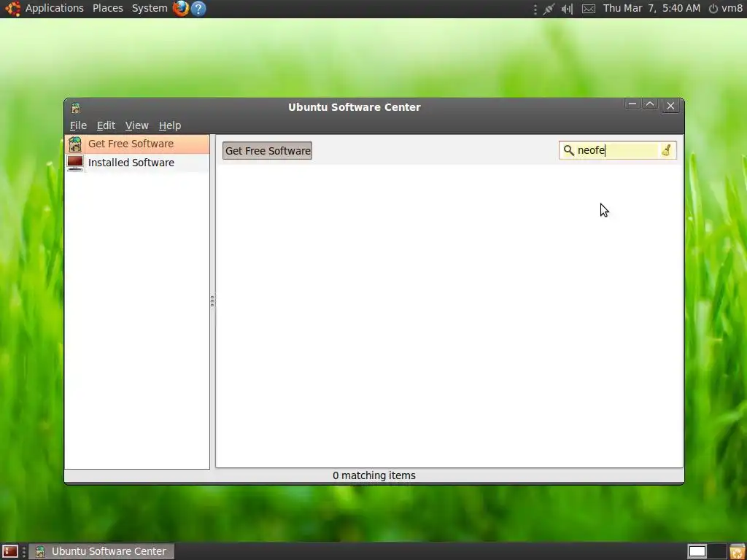Open the View menu
The image size is (747, 560).
136,125
